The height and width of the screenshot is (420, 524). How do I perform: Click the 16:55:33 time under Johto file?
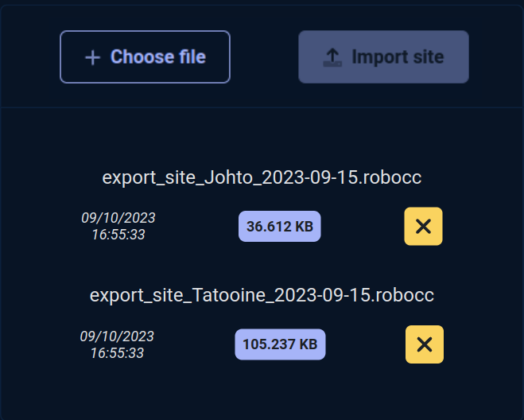pos(118,235)
